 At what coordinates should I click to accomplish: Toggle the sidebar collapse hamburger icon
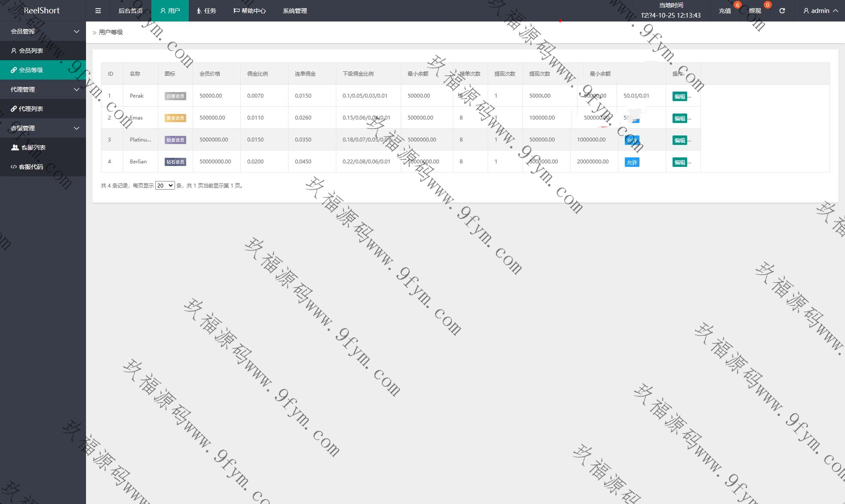(98, 11)
